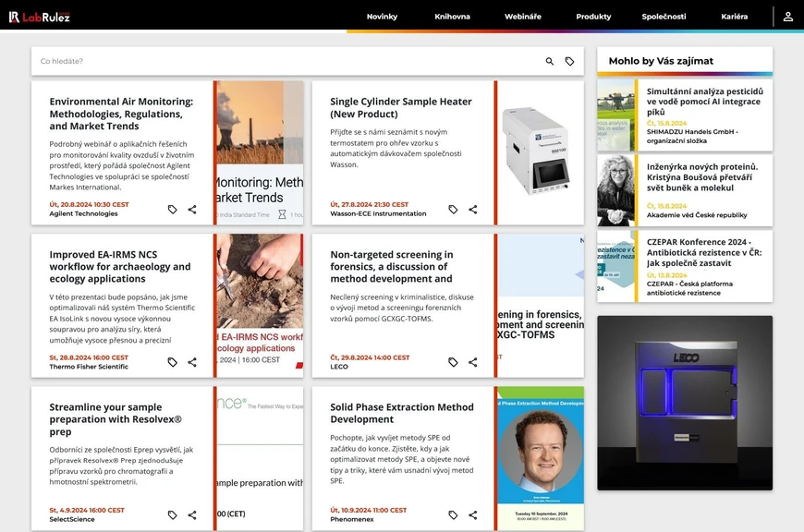This screenshot has width=804, height=532.
Task: Open tag filter icon in search bar
Action: coord(569,62)
